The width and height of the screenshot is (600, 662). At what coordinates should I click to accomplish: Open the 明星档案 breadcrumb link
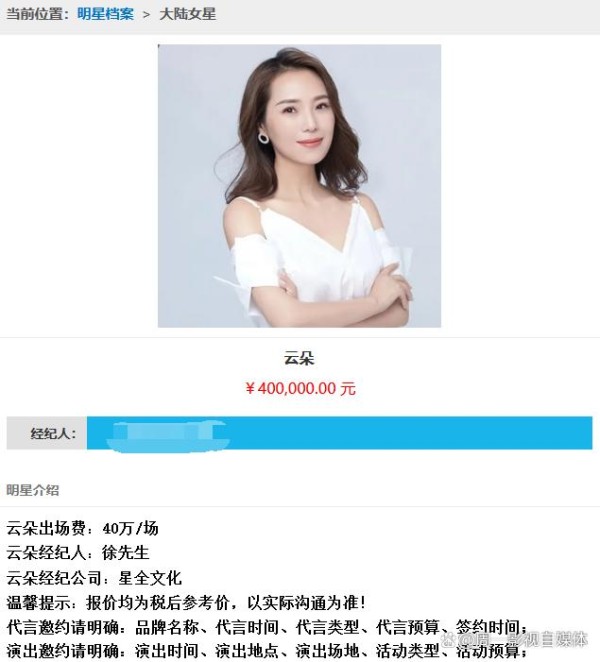pyautogui.click(x=105, y=14)
